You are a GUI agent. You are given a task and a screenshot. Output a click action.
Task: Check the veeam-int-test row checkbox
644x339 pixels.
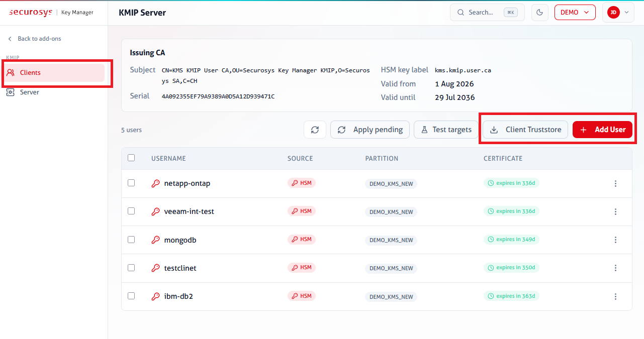click(x=131, y=211)
